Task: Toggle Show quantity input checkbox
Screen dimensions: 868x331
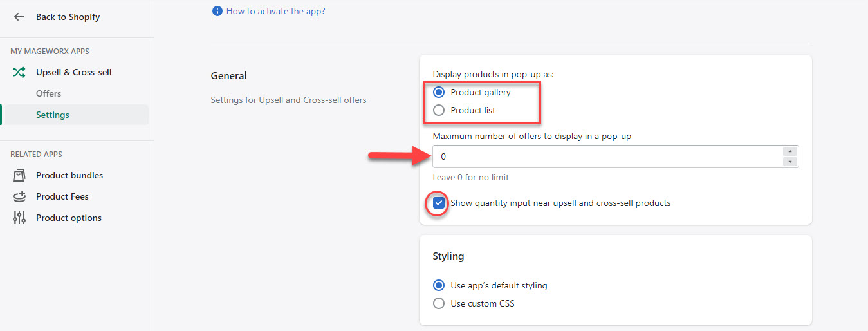Action: (439, 203)
